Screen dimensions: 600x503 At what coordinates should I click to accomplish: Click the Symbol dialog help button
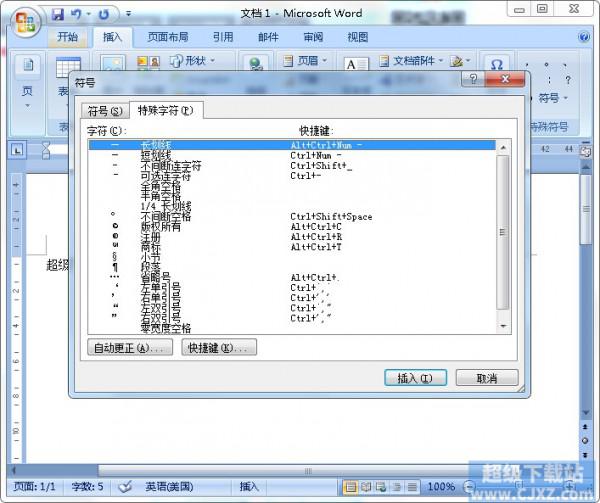coord(473,79)
